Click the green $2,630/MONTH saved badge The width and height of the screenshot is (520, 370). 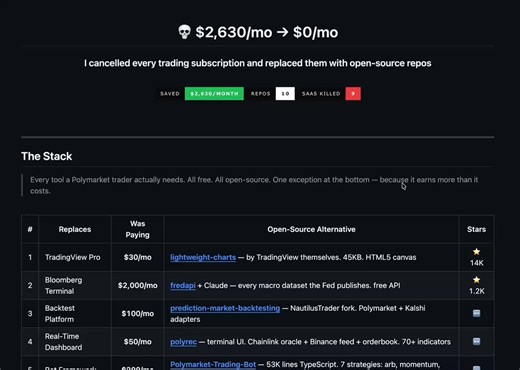pyautogui.click(x=214, y=94)
